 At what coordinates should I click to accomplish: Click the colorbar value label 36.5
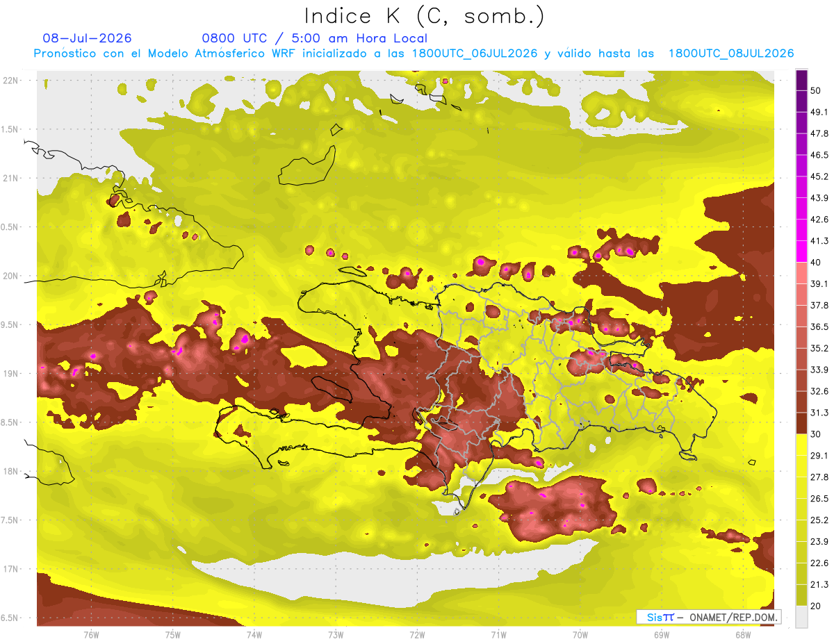click(818, 327)
